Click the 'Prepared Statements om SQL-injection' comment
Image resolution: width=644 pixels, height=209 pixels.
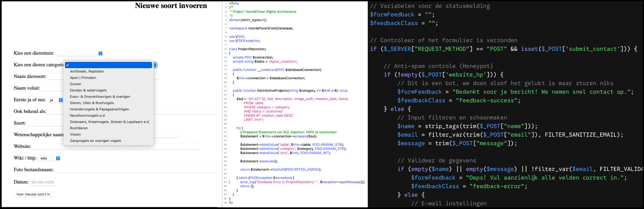[288, 132]
